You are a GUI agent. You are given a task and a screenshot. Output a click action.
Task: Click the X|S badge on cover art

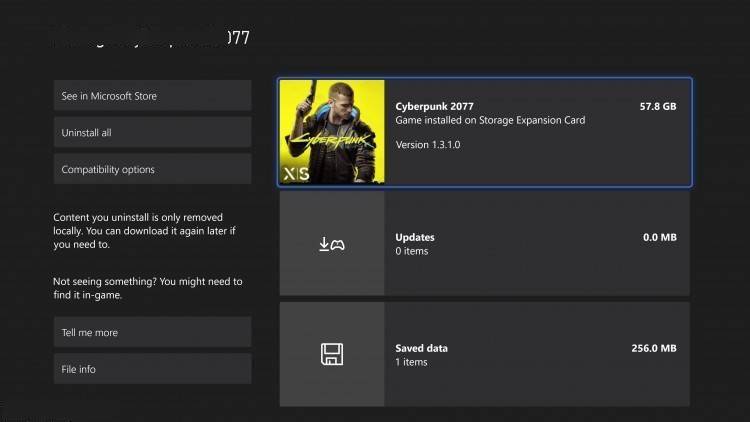(296, 174)
